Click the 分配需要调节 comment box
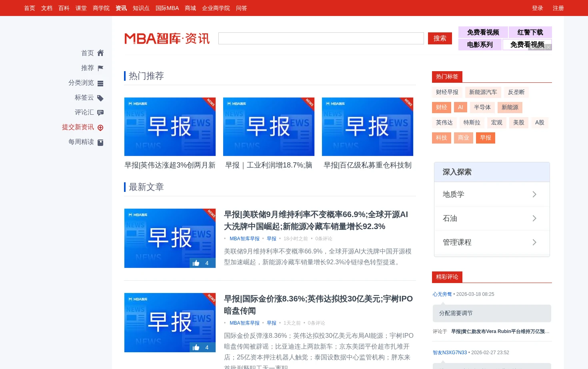 pyautogui.click(x=492, y=313)
